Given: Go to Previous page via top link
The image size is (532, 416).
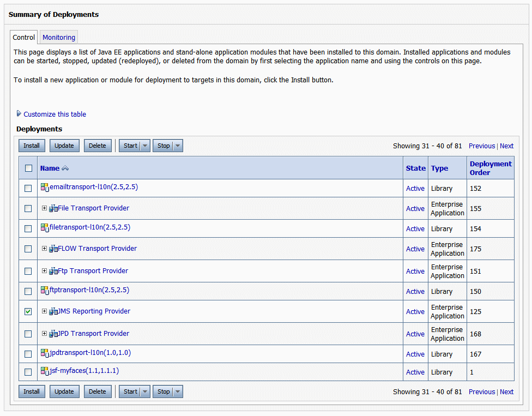Looking at the screenshot, I should 482,146.
